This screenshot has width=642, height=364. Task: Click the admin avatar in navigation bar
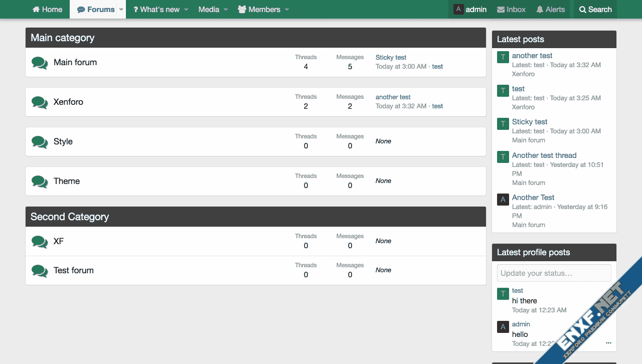click(458, 10)
